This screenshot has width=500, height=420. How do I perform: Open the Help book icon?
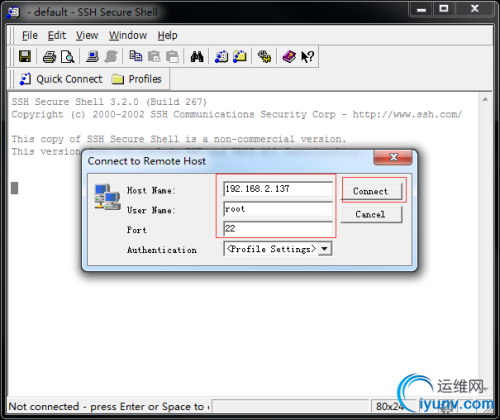(289, 56)
